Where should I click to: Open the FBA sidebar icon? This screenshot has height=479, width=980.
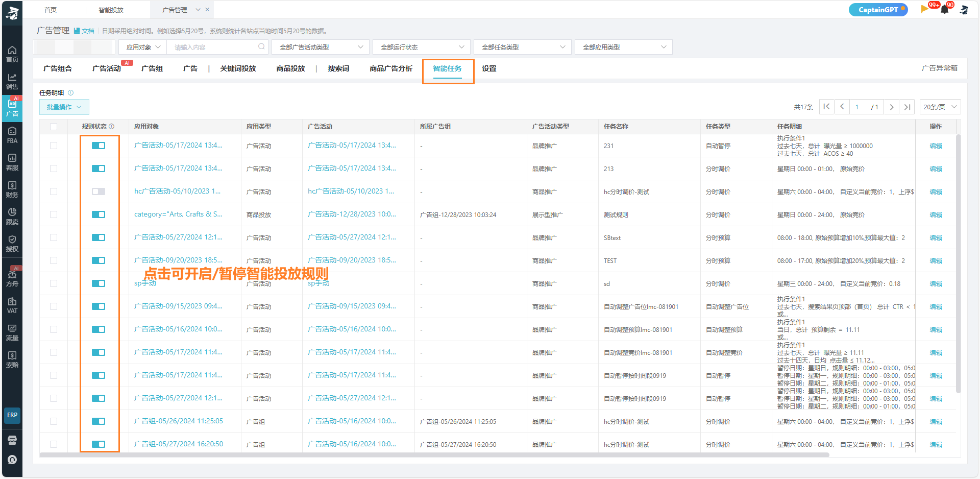12,135
